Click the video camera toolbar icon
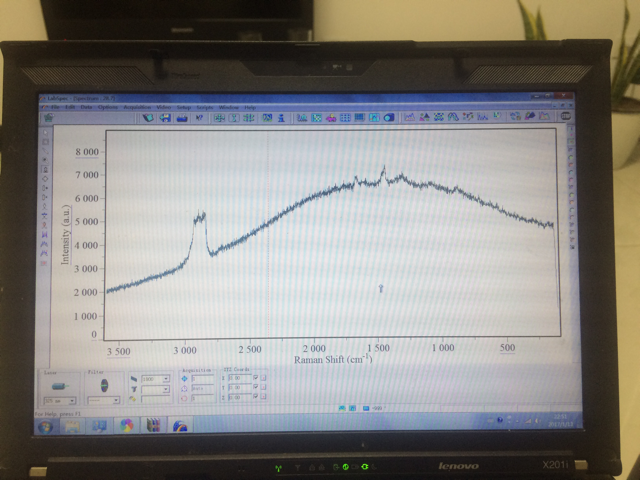This screenshot has width=640, height=480. coord(389,118)
